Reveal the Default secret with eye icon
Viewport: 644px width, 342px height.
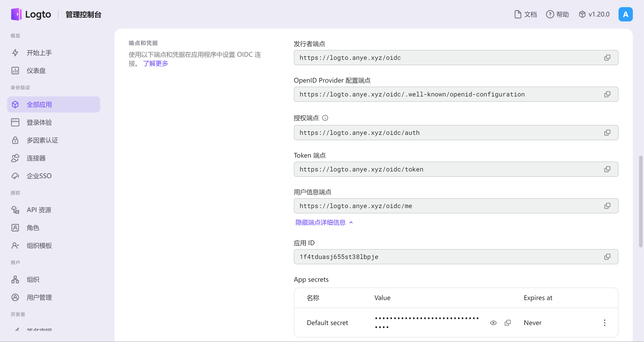[493, 323]
